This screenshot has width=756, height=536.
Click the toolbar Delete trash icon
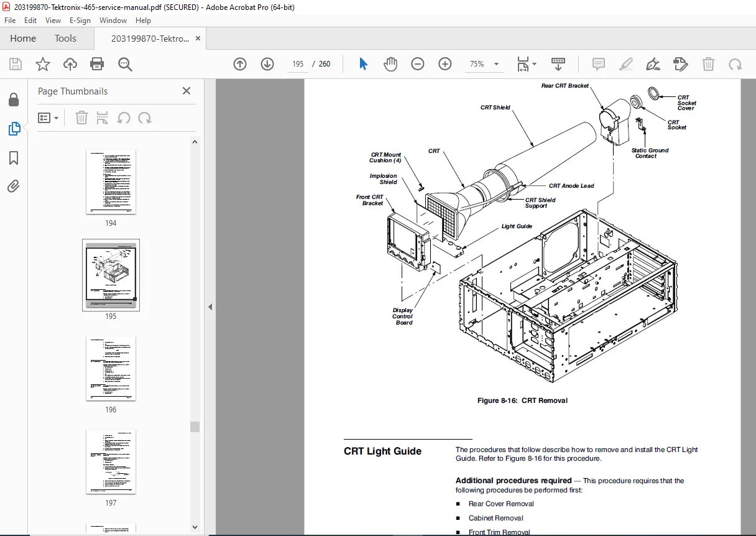coord(708,64)
